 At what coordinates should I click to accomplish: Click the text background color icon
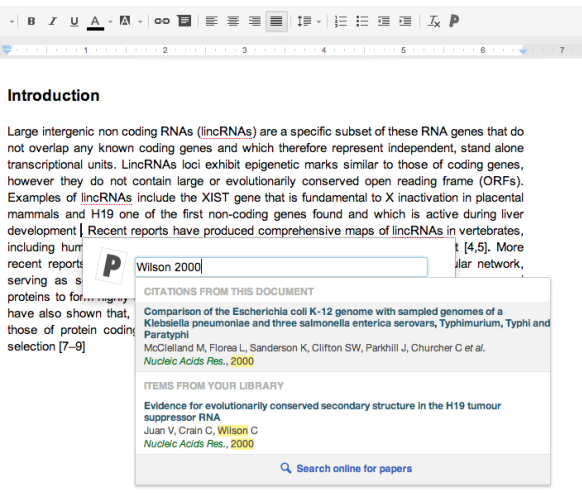point(125,21)
